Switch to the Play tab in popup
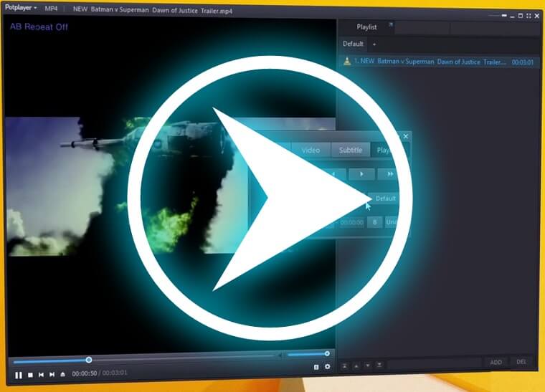The height and width of the screenshot is (392, 545). [x=384, y=150]
